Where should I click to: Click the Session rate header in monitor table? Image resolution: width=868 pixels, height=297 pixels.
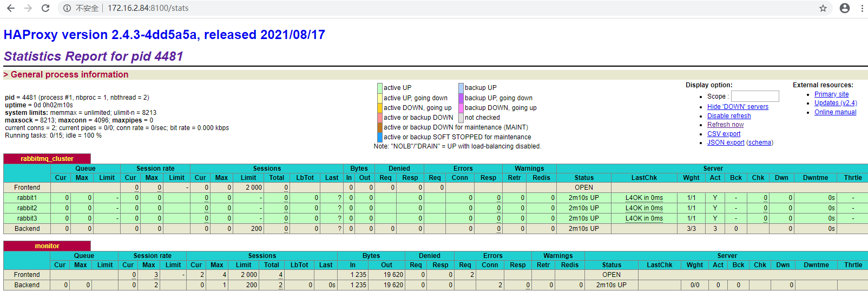[153, 256]
